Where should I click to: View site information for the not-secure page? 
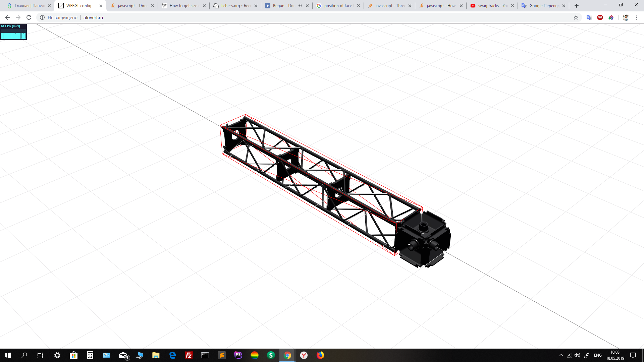coord(42,17)
